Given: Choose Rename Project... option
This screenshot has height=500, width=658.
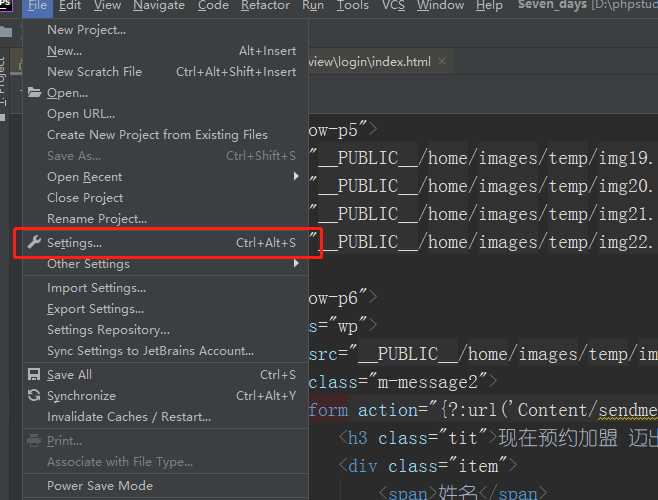Looking at the screenshot, I should click(166, 219).
